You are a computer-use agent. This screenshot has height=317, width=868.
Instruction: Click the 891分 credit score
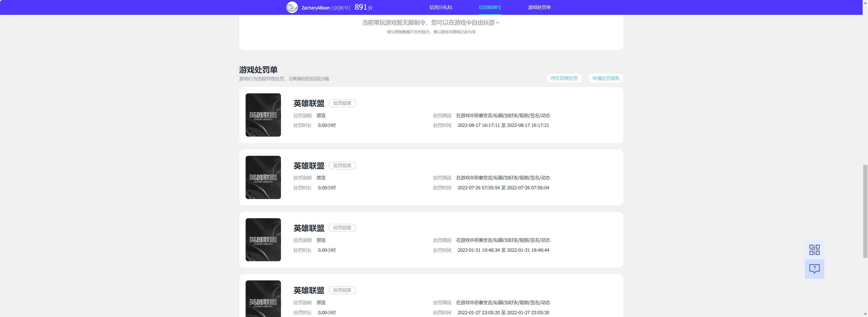click(x=364, y=7)
